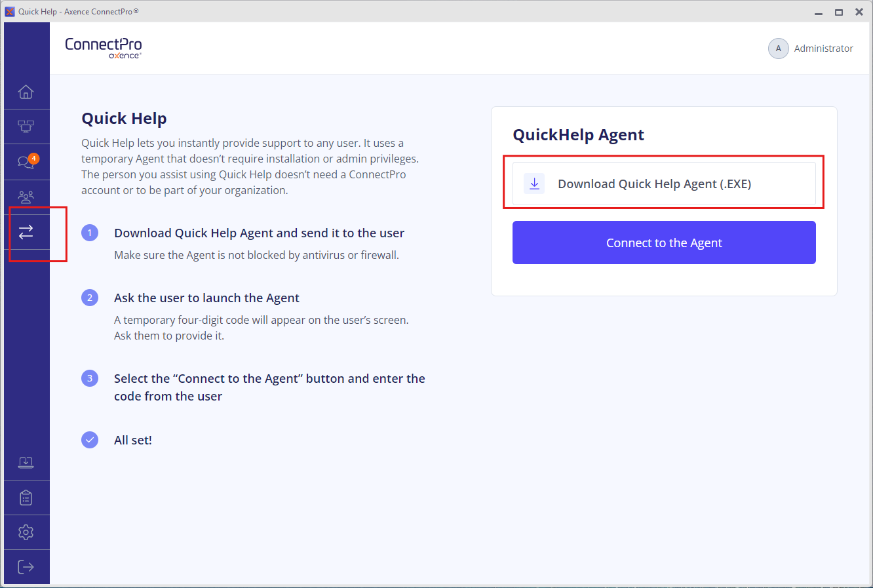
Task: Open the users group sidebar icon
Action: click(26, 197)
